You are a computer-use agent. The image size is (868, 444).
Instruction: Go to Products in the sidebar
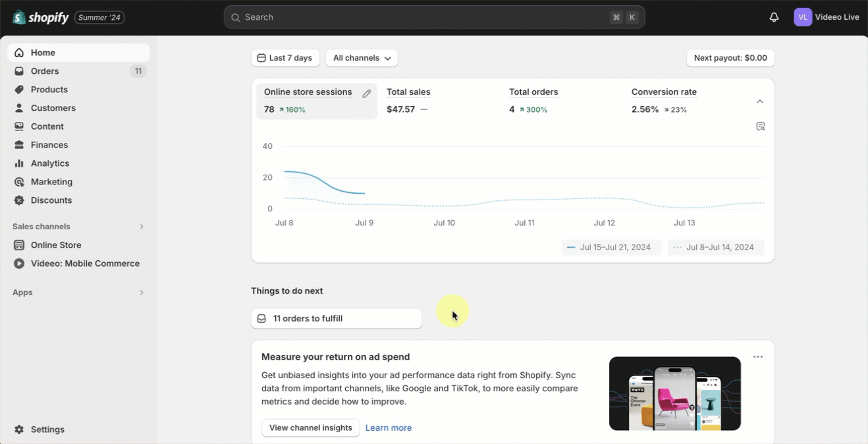(49, 90)
